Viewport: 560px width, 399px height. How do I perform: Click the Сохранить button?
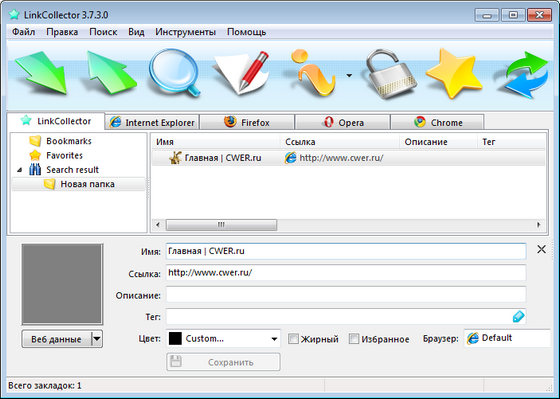223,362
